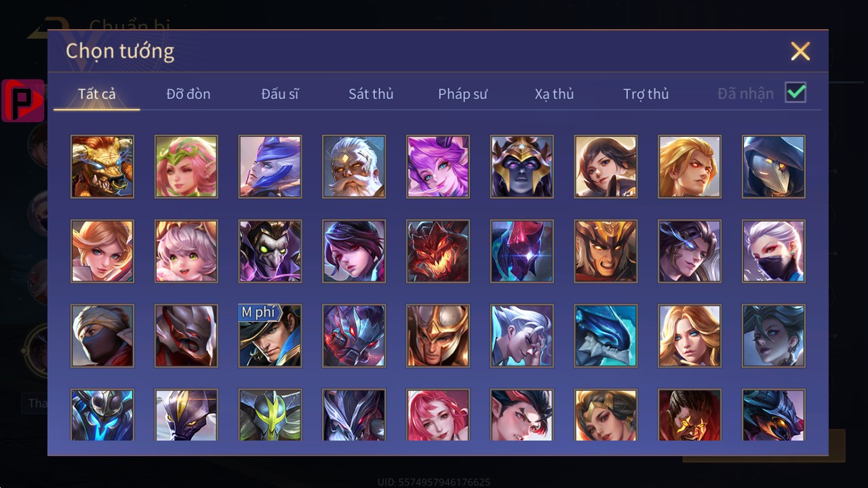
Task: Show the Sát thủ hero category
Action: (371, 94)
